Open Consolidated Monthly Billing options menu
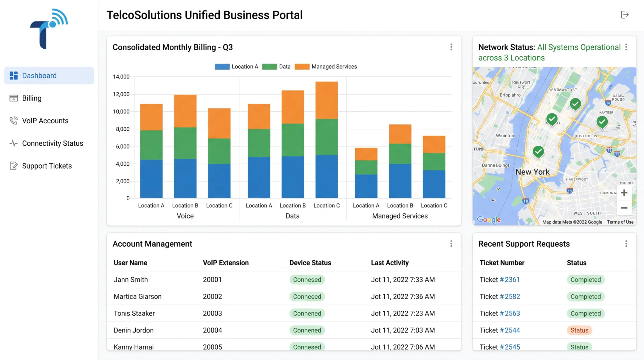This screenshot has width=644, height=360. (x=451, y=47)
